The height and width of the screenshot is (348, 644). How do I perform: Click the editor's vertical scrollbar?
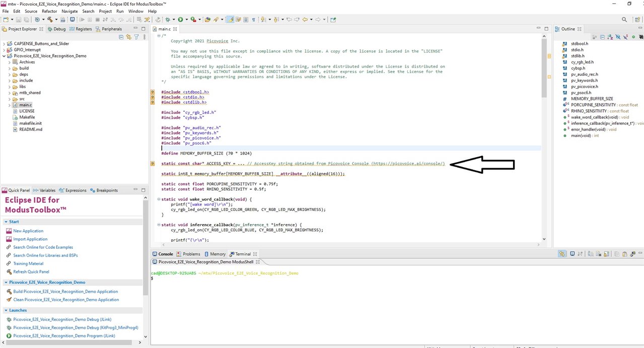(x=544, y=151)
